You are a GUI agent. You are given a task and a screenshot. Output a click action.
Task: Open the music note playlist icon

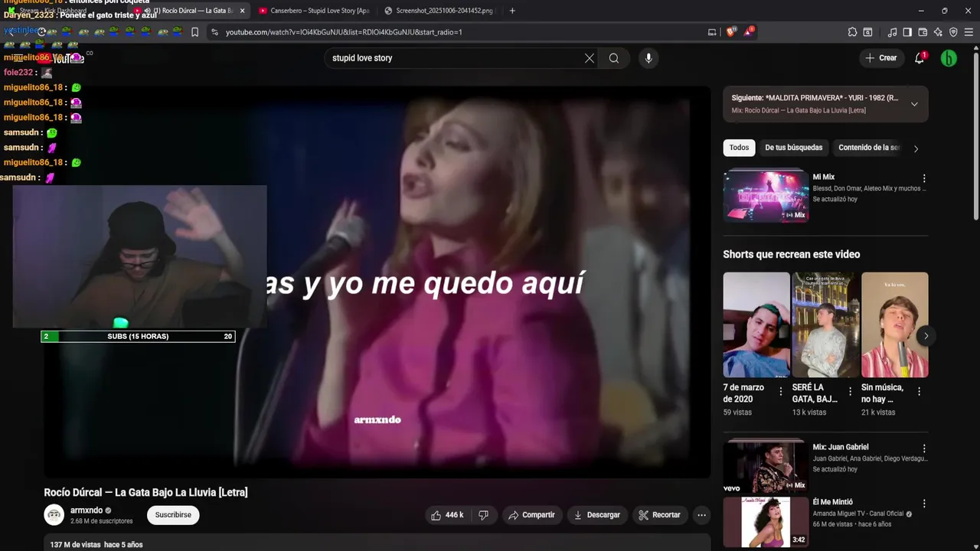click(x=892, y=32)
